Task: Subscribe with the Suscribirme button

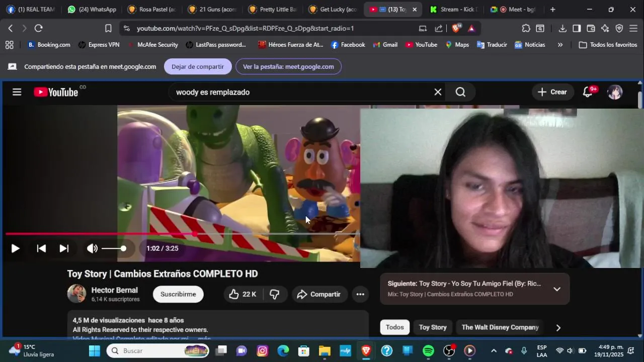Action: tap(178, 295)
